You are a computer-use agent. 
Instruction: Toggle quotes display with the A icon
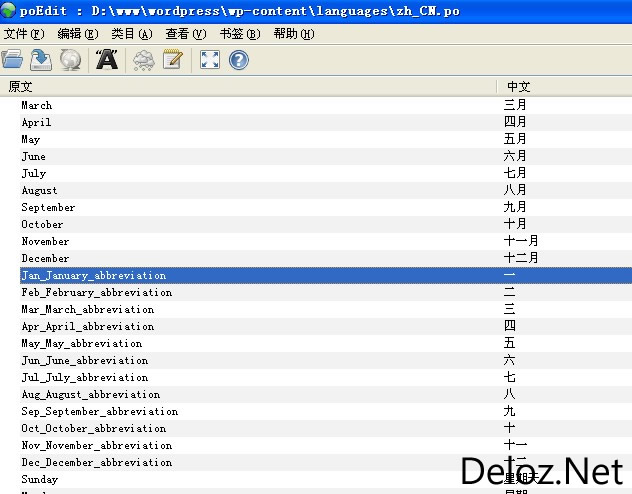[x=107, y=60]
